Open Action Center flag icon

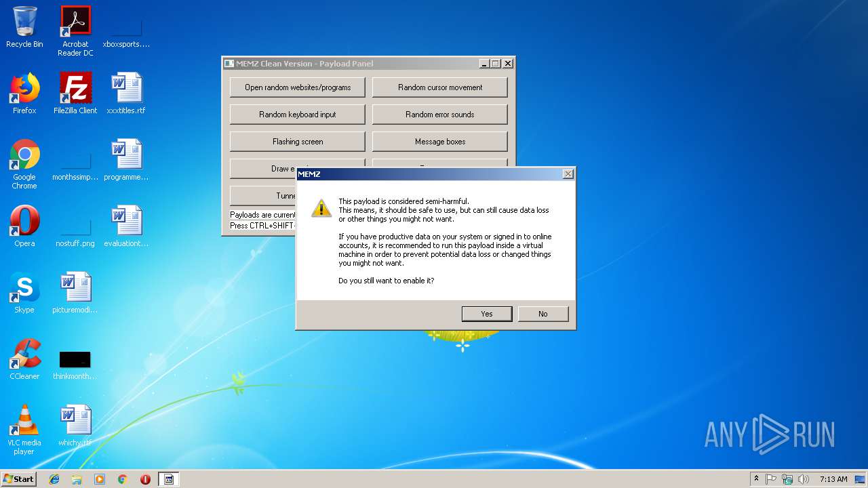772,479
